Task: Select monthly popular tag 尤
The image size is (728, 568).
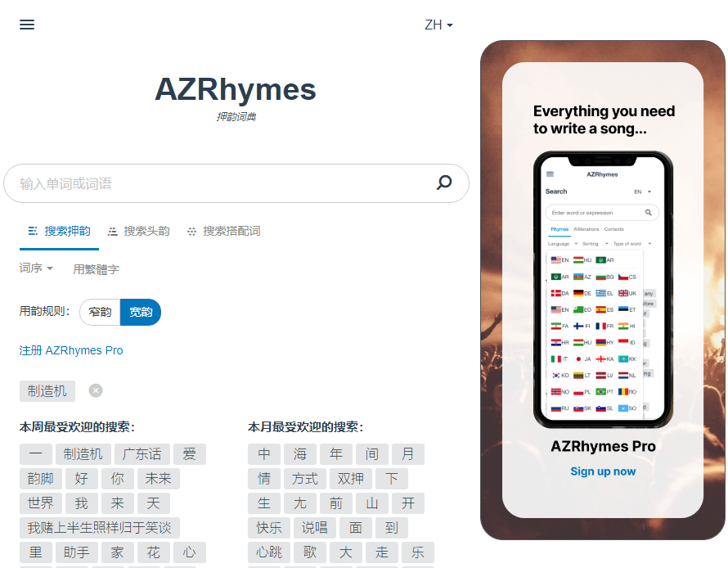Action: (300, 503)
